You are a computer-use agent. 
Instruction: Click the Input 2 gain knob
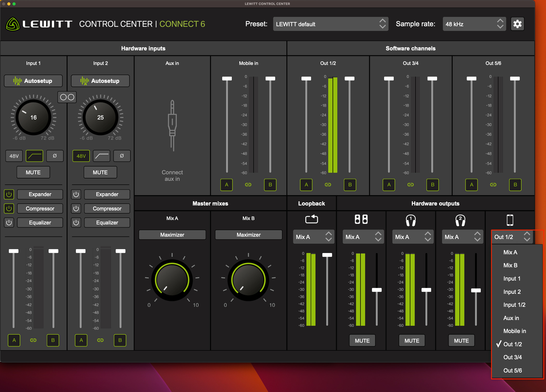point(101,117)
